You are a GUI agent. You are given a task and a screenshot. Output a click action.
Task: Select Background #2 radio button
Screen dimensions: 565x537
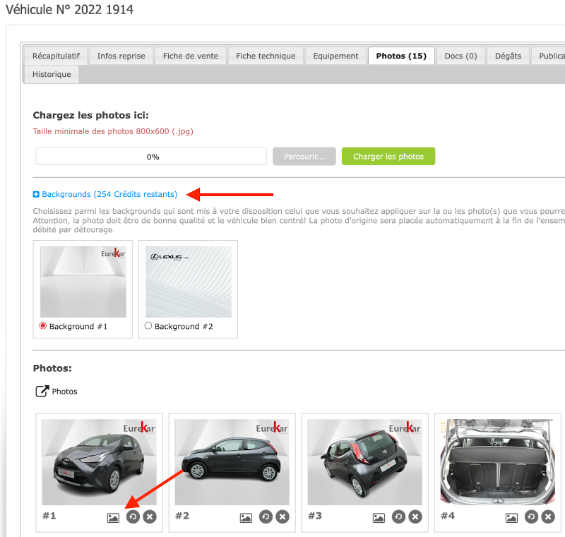(x=148, y=326)
